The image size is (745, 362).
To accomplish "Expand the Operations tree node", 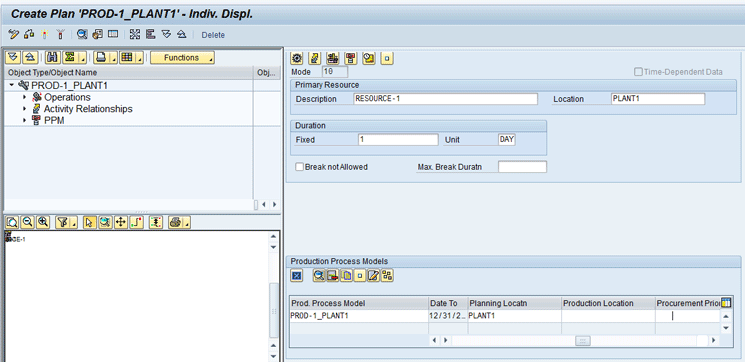I will click(25, 97).
